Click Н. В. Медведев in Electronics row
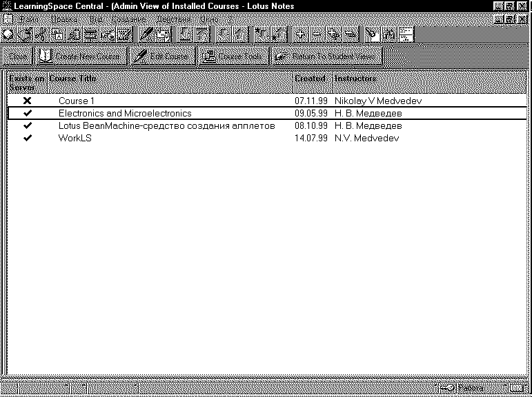The width and height of the screenshot is (532, 397). coord(368,113)
